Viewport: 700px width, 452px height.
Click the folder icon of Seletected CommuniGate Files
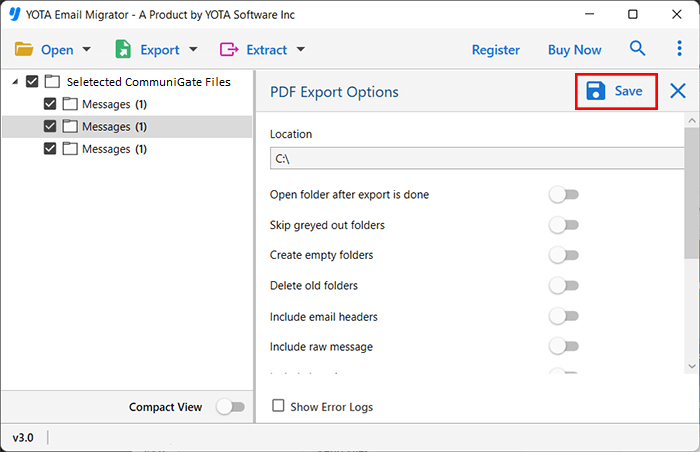click(52, 82)
